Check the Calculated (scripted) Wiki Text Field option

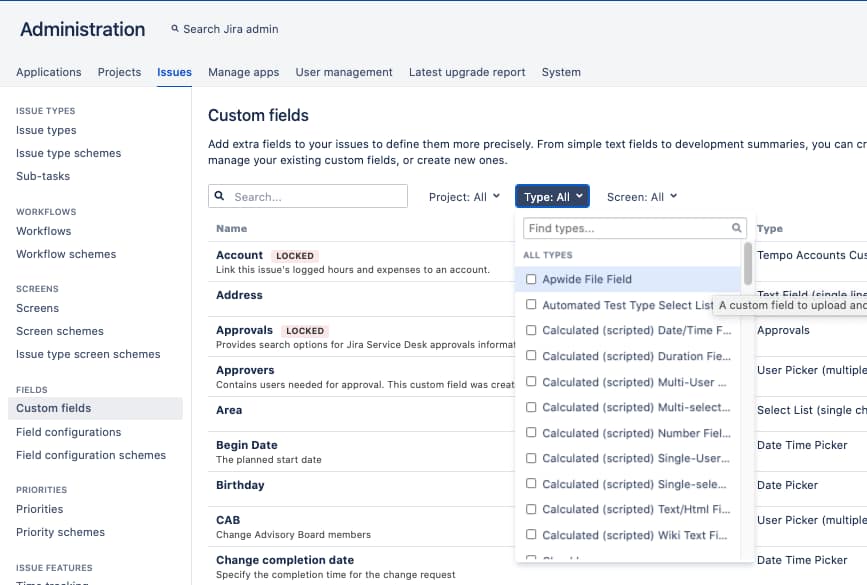[x=531, y=534]
